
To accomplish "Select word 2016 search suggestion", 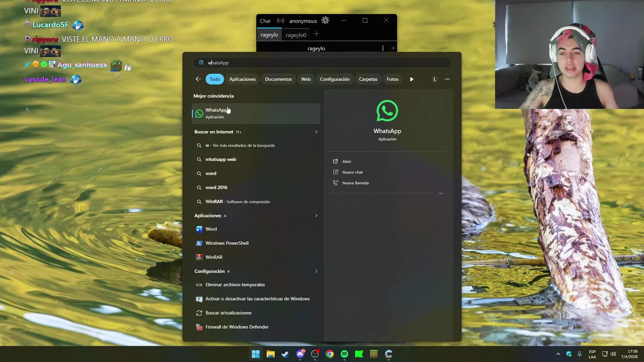I will click(x=256, y=188).
